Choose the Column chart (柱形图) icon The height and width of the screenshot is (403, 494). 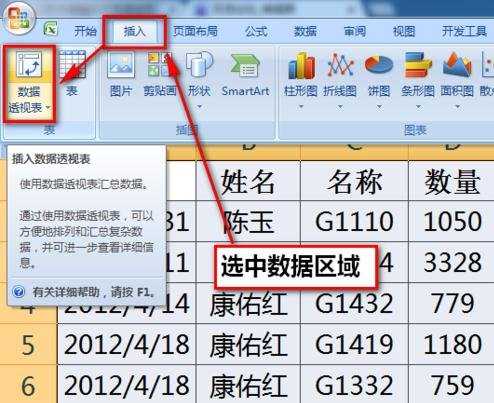[x=301, y=65]
